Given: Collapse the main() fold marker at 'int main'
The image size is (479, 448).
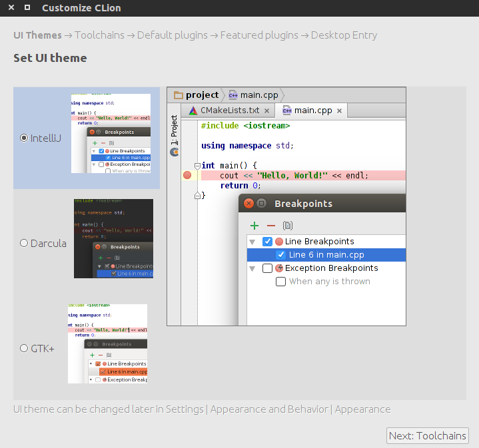Looking at the screenshot, I should click(197, 166).
